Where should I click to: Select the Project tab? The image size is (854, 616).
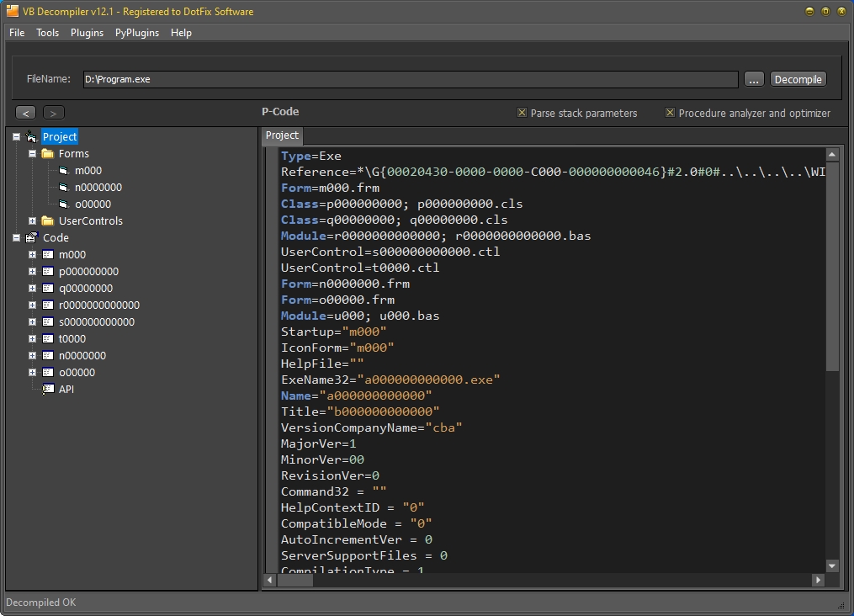click(282, 135)
